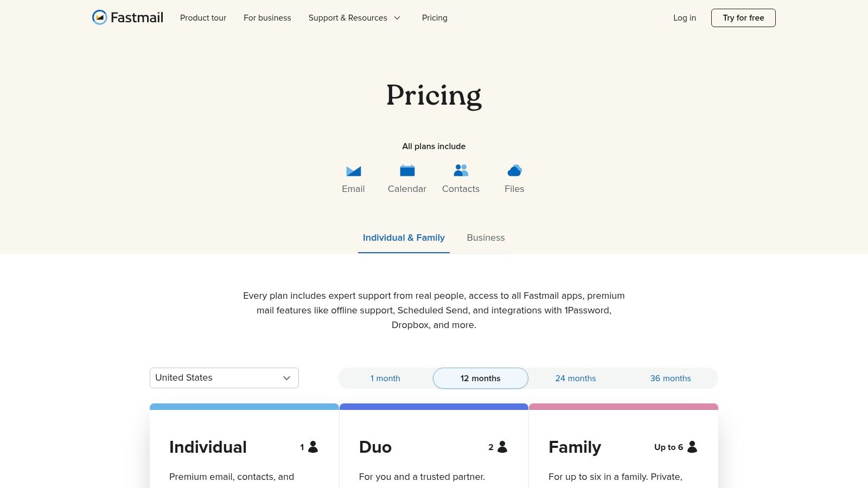This screenshot has height=488, width=868.
Task: Open the Product tour page
Action: (x=203, y=18)
